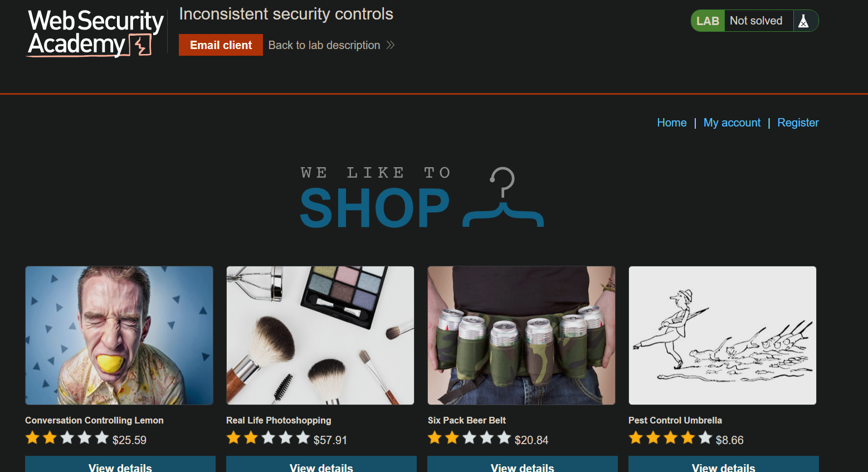Open the Email client

pyautogui.click(x=221, y=45)
